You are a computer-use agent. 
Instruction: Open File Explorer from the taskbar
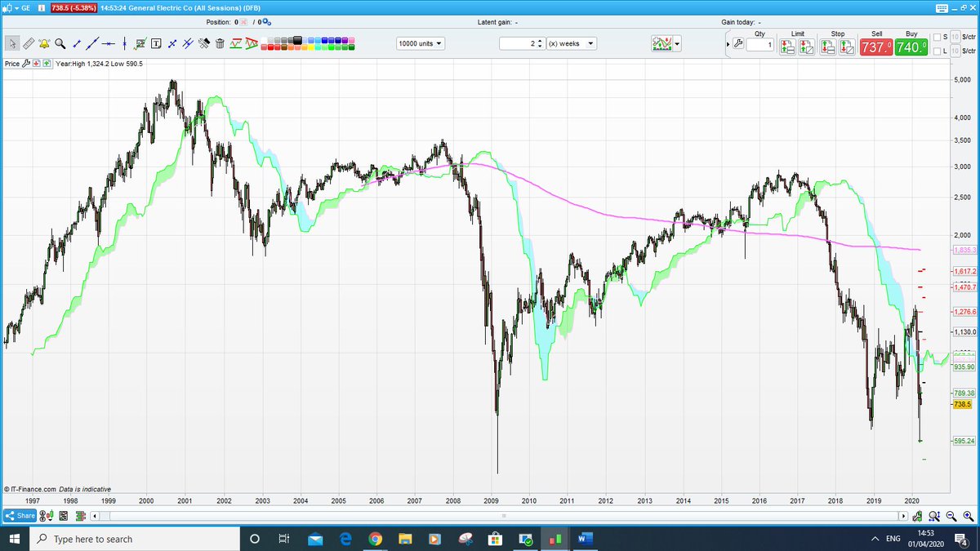click(x=405, y=539)
